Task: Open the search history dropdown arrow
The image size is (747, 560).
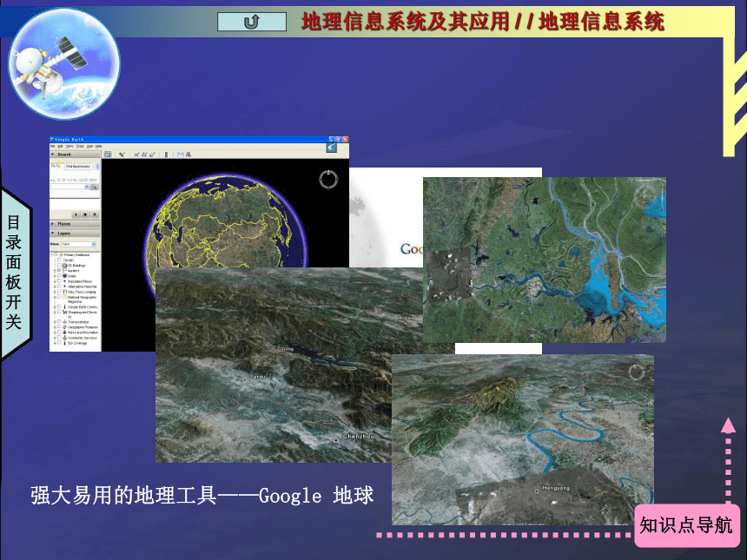Action: (x=86, y=187)
